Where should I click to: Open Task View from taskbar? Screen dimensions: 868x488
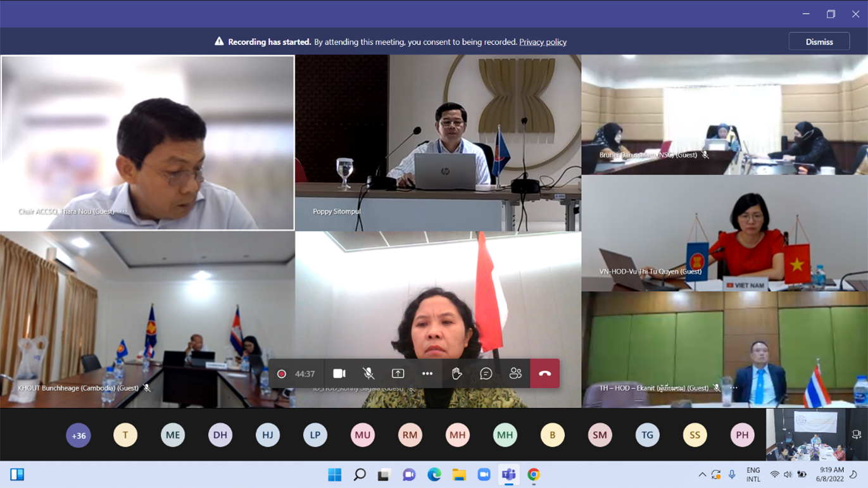point(384,475)
